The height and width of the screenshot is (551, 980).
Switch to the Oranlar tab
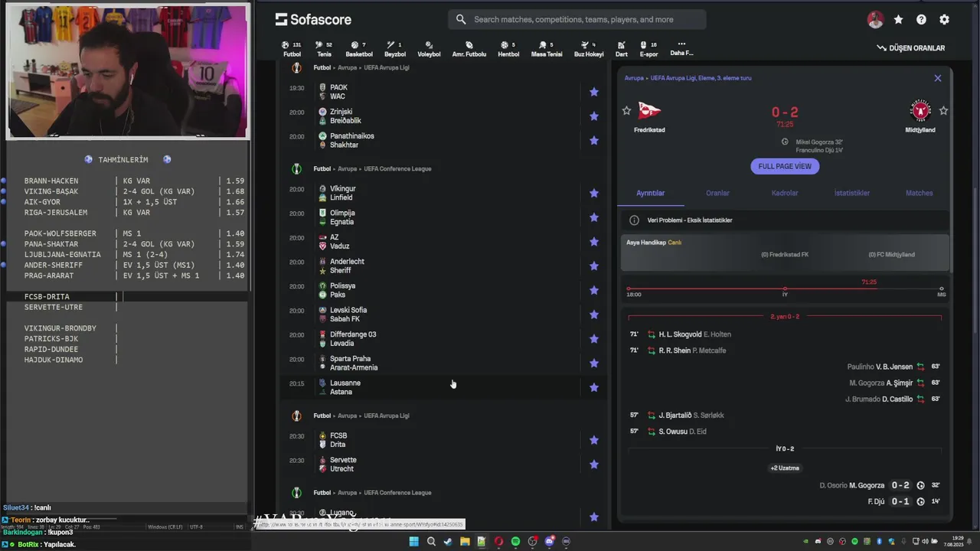click(717, 193)
